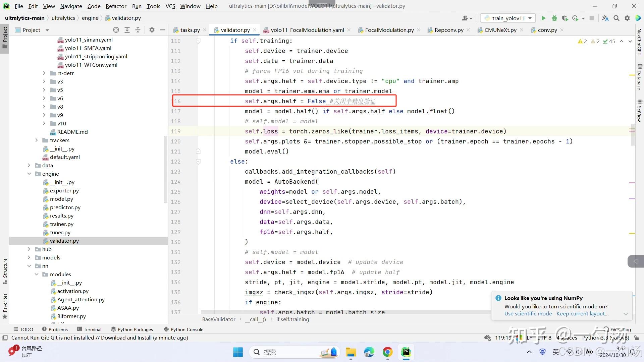Click Select Opened File locate icon

[x=116, y=30]
